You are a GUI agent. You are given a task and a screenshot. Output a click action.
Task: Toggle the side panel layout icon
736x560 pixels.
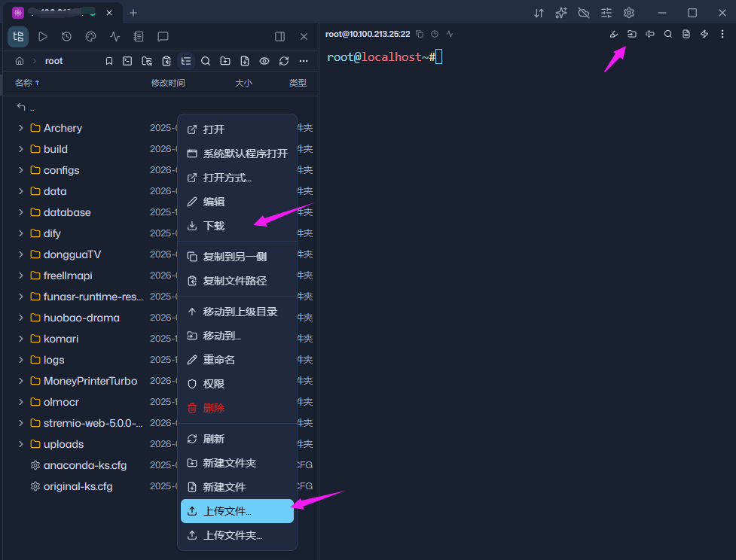point(279,37)
